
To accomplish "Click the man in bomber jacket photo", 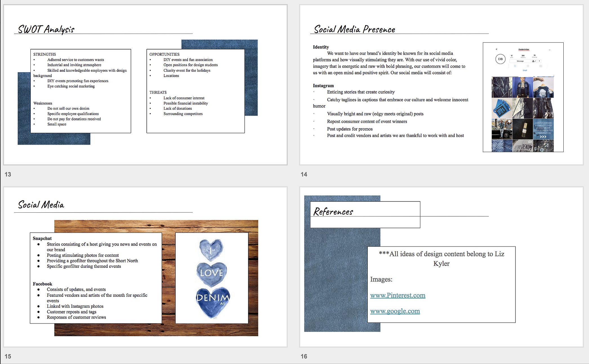I will (x=523, y=87).
